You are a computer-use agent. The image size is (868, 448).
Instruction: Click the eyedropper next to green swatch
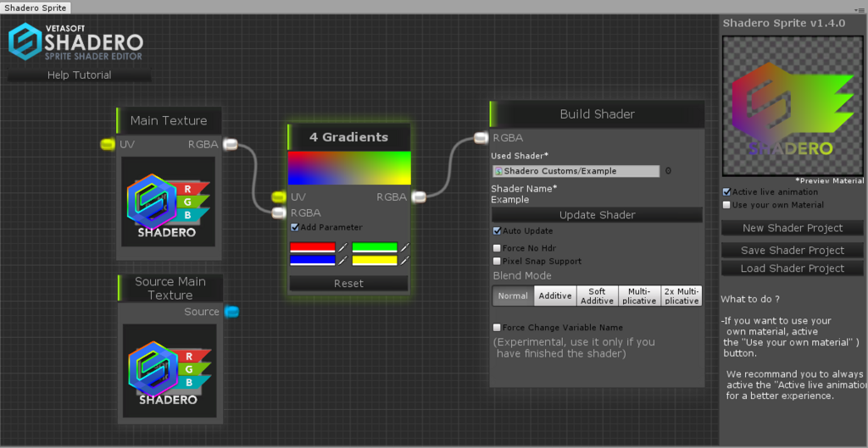(x=404, y=247)
